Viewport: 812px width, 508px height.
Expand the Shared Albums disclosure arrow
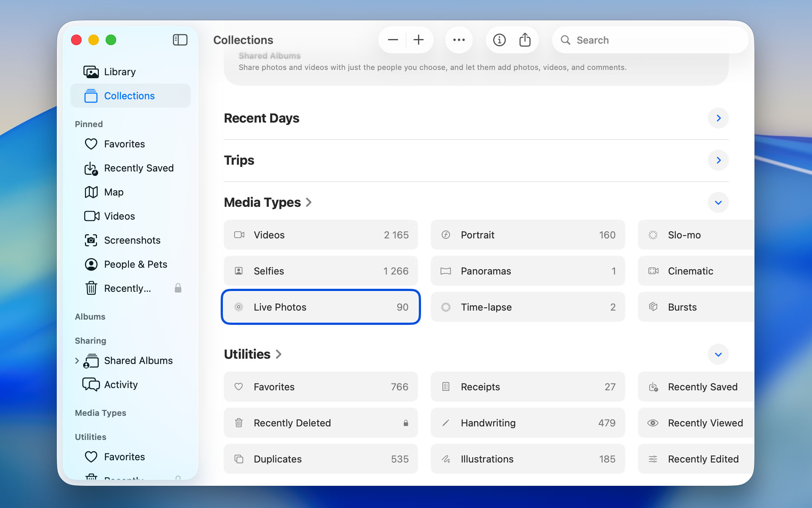click(x=77, y=361)
